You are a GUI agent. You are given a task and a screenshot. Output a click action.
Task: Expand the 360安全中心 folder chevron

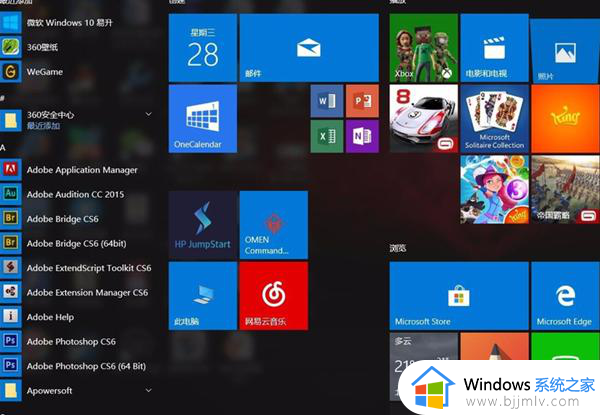[x=149, y=114]
